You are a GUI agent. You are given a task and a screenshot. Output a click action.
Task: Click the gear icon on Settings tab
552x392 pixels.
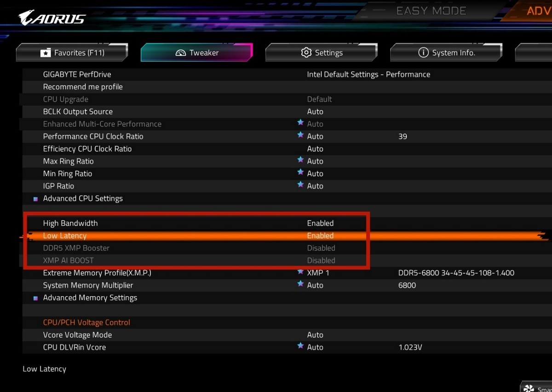306,52
